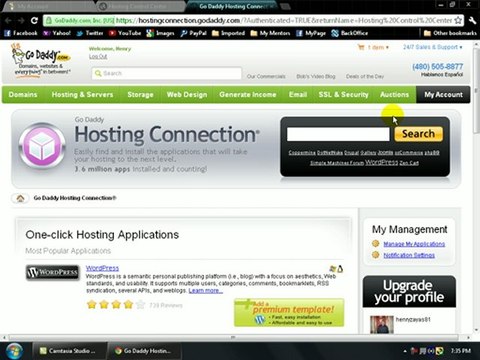
Task: Open the Manage My Applications link
Action: 414,244
